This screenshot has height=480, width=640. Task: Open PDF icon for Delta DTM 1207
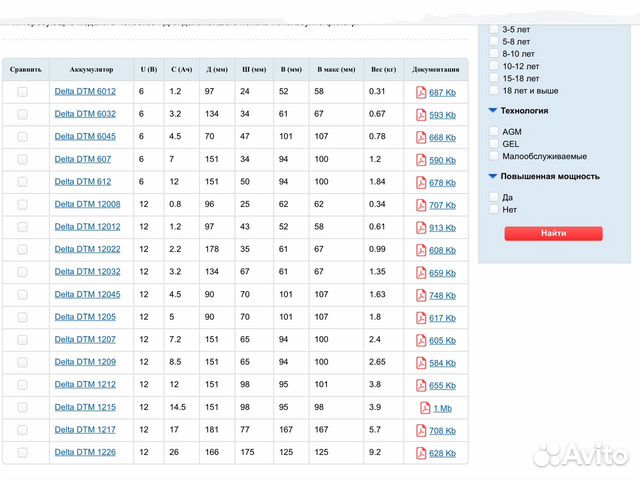click(x=421, y=340)
